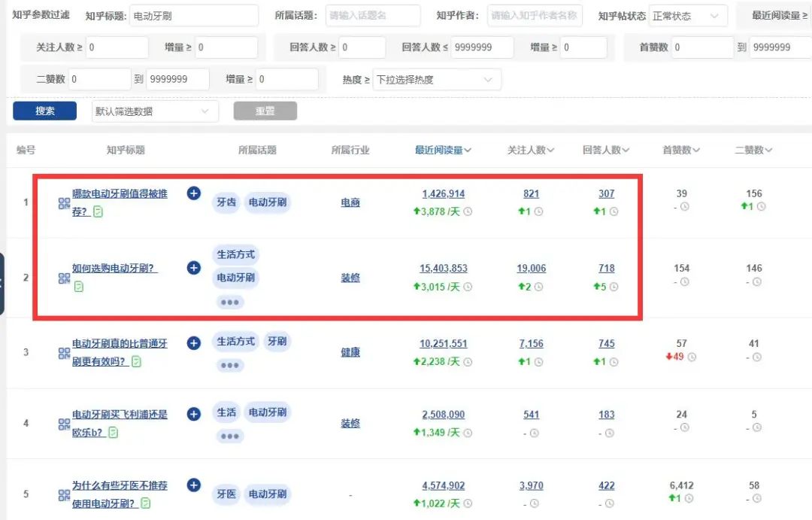The width and height of the screenshot is (812, 520).
Task: Click the clock icon under row 2 answer count
Action: (614, 287)
